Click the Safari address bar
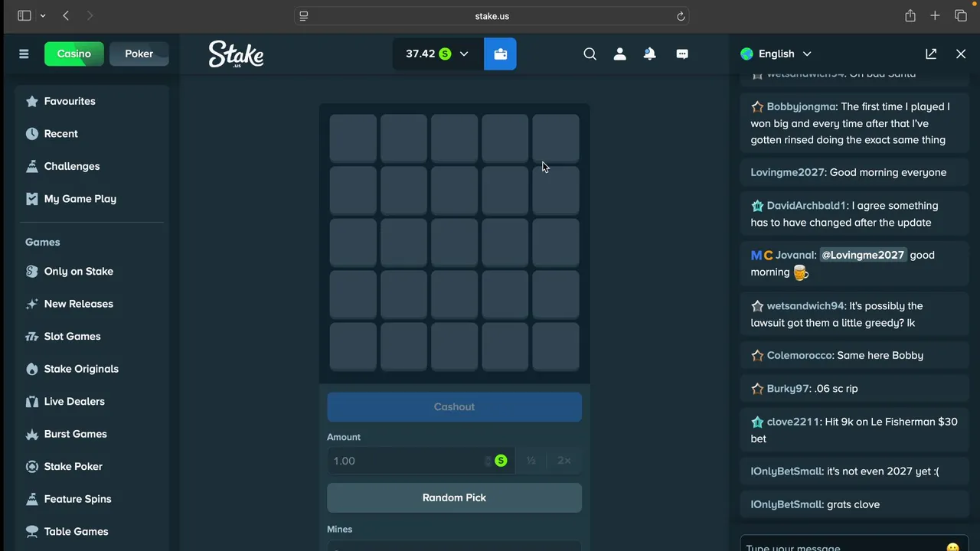Image resolution: width=980 pixels, height=551 pixels. (x=492, y=16)
